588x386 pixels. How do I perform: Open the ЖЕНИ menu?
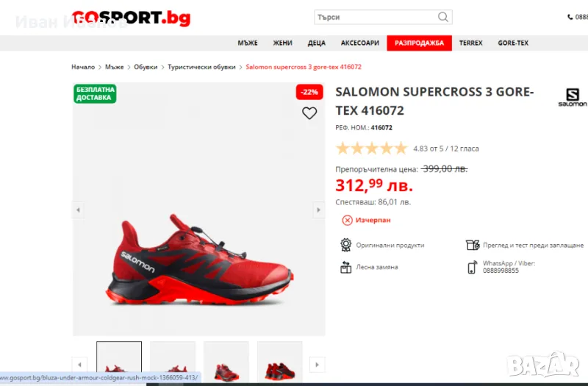click(282, 43)
